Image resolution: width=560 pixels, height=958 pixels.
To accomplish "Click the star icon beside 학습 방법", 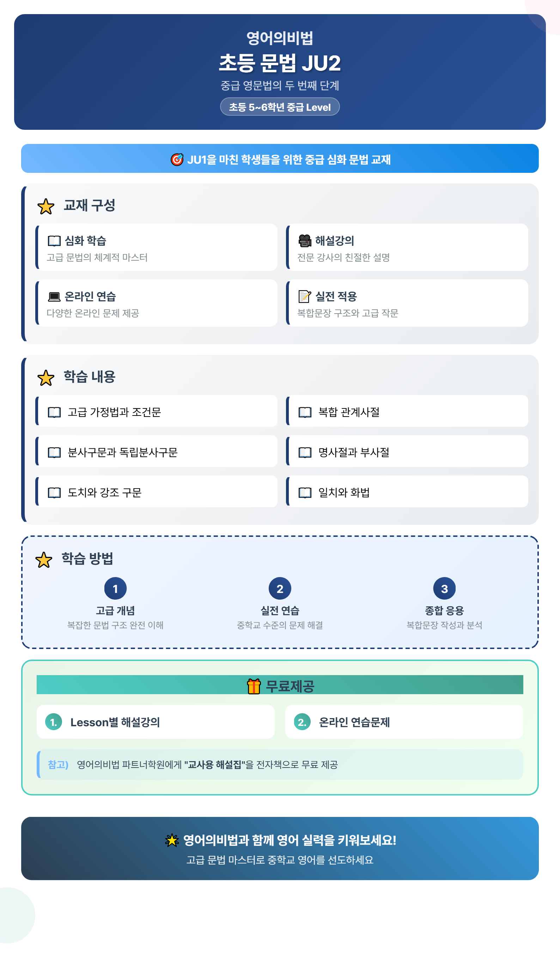I will (x=44, y=560).
